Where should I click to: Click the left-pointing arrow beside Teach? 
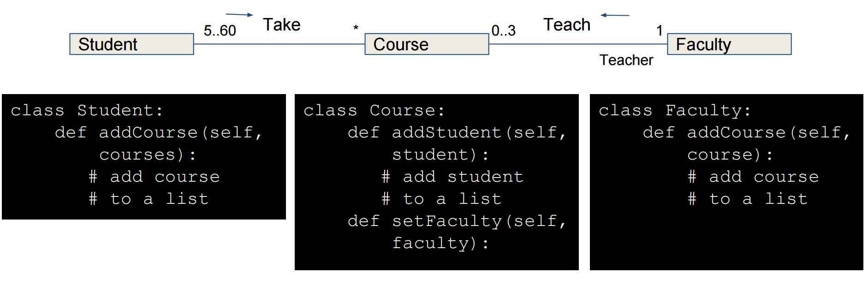coord(615,15)
